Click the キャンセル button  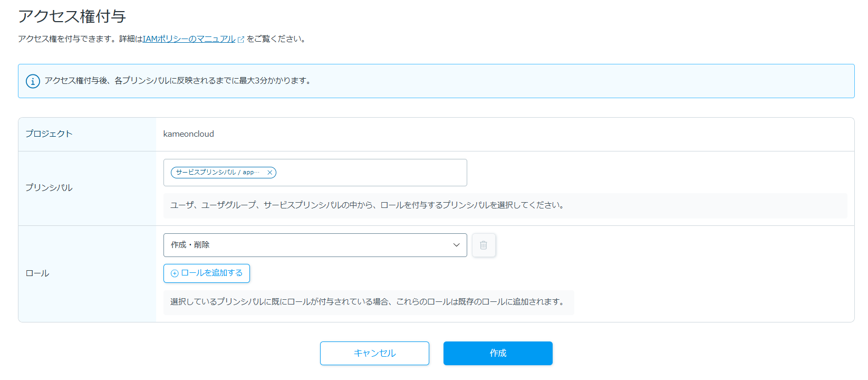pos(374,353)
